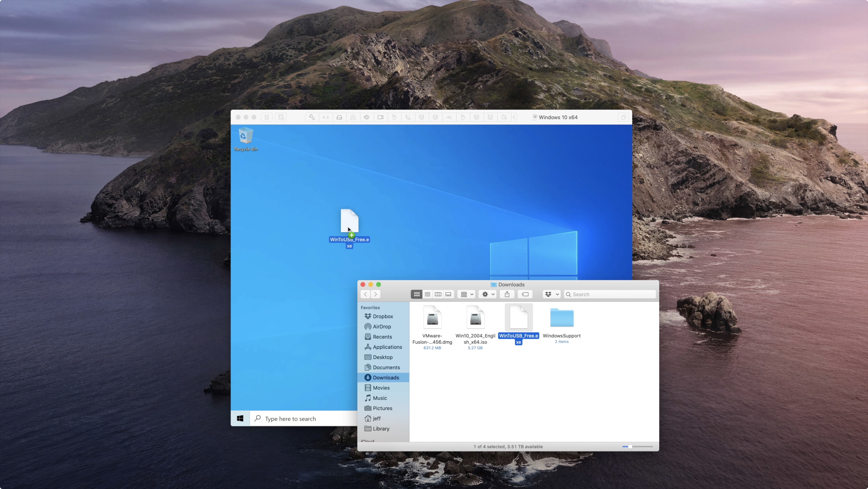This screenshot has height=489, width=868.
Task: Open the Windows Start menu
Action: point(240,418)
